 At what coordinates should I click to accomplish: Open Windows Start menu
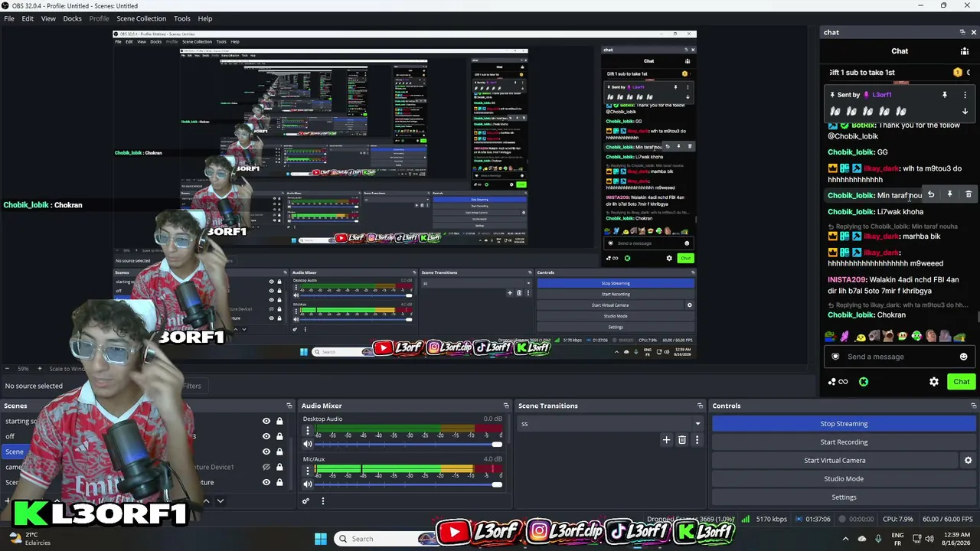coord(321,539)
